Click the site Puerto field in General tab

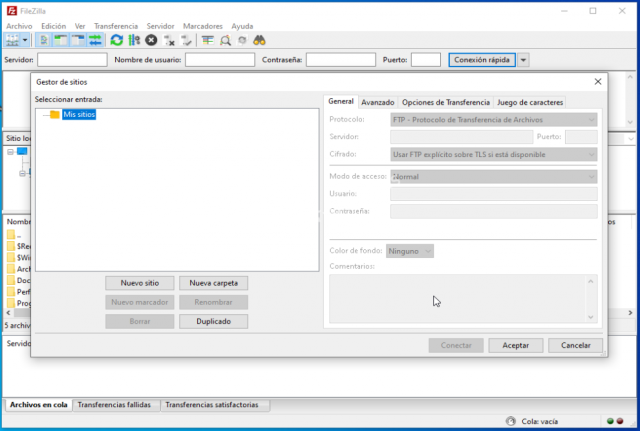581,137
